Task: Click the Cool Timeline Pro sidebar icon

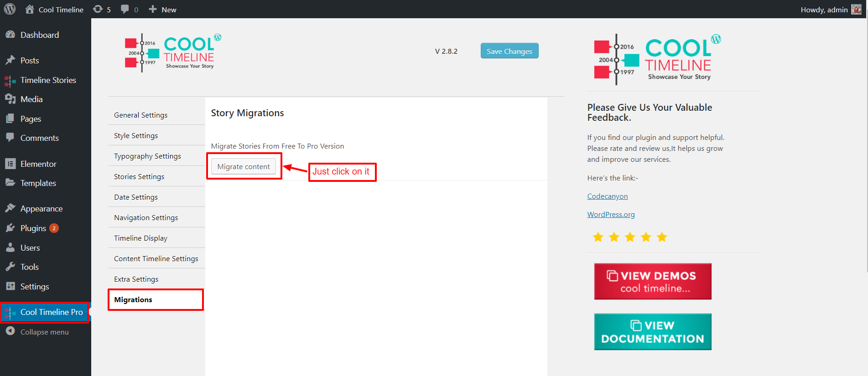Action: [x=10, y=312]
